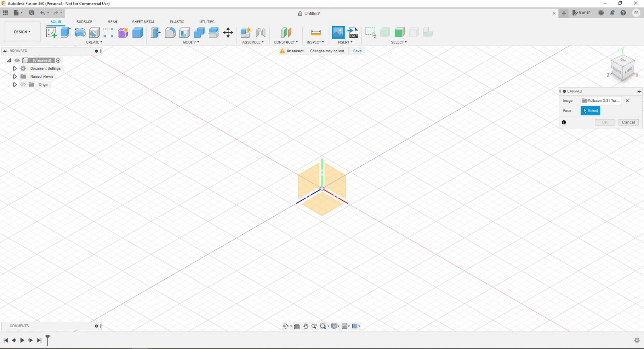
Task: Switch to the UTILITIES tab
Action: click(x=207, y=22)
